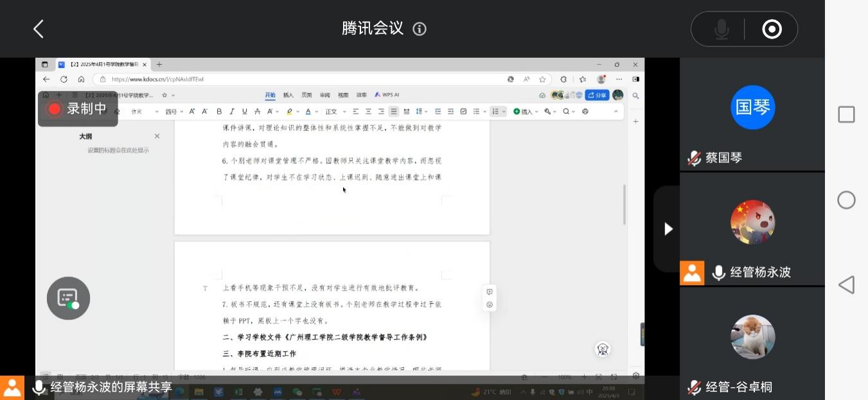Viewport: 868px width, 400px height.
Task: Apply bold formatting with B icon
Action: (219, 112)
